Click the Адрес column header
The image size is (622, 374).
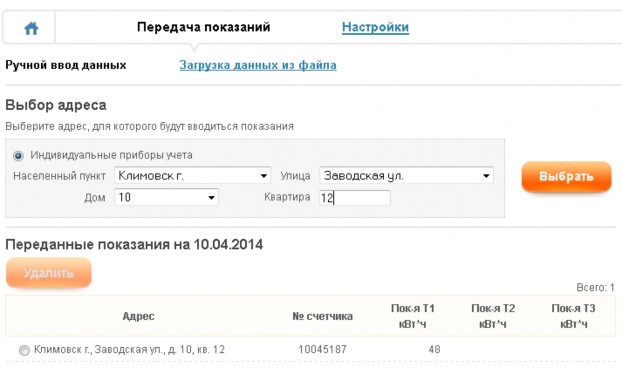[x=138, y=316]
